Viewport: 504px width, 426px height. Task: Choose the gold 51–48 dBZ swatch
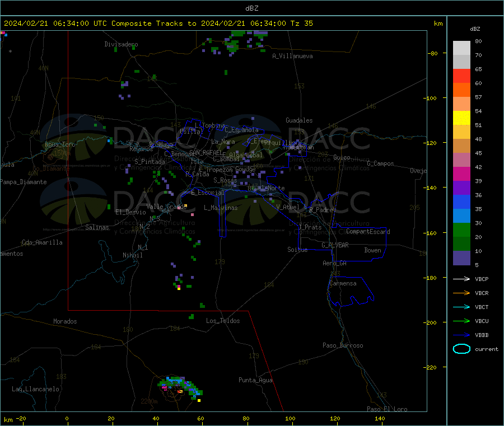pos(461,132)
